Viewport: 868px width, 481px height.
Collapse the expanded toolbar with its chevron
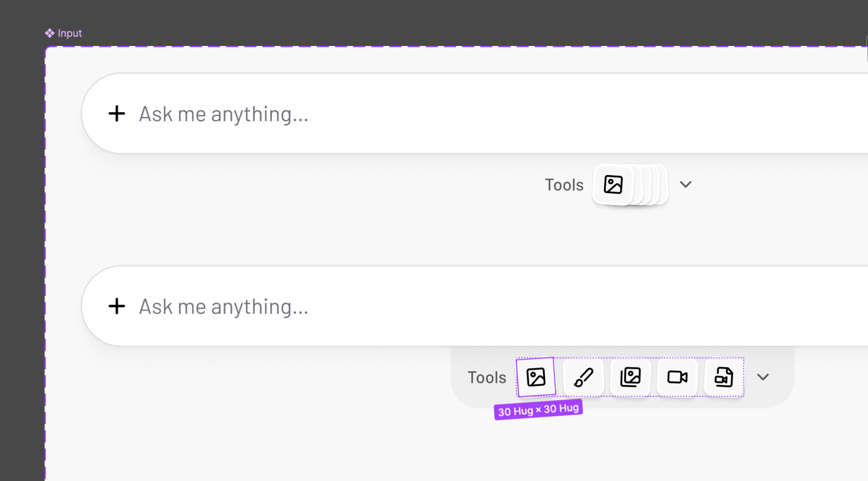(x=763, y=377)
